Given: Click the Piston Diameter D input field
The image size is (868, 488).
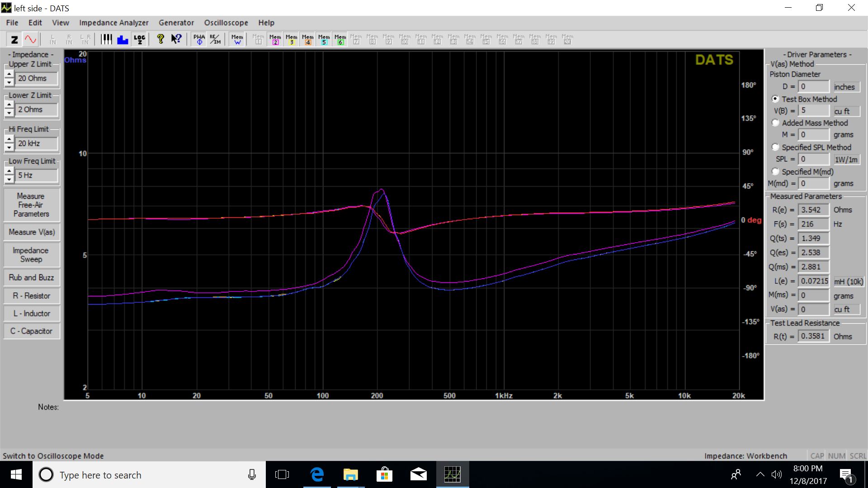Looking at the screenshot, I should tap(814, 86).
